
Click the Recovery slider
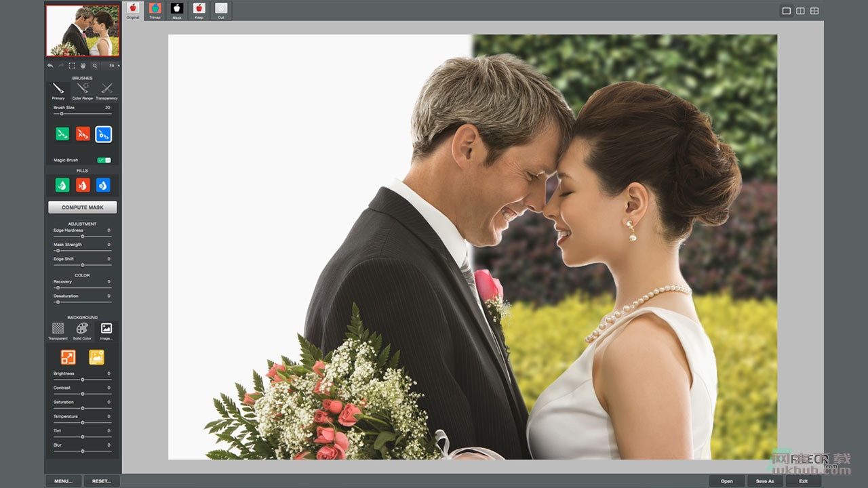coord(82,287)
